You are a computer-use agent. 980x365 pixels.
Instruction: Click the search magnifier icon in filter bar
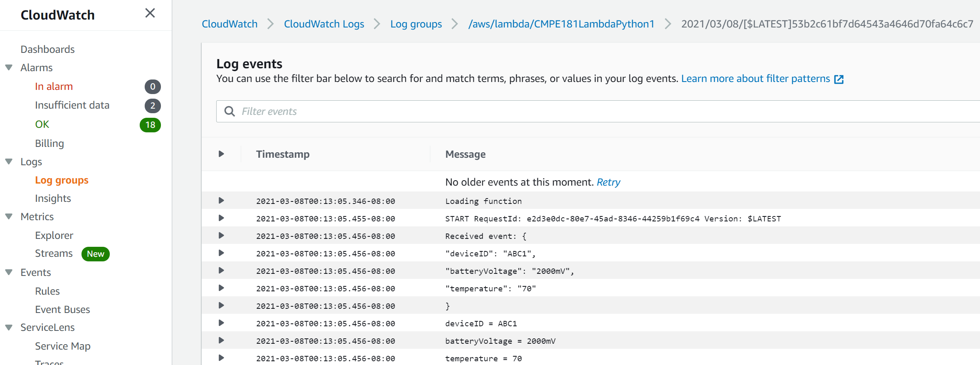tap(230, 111)
